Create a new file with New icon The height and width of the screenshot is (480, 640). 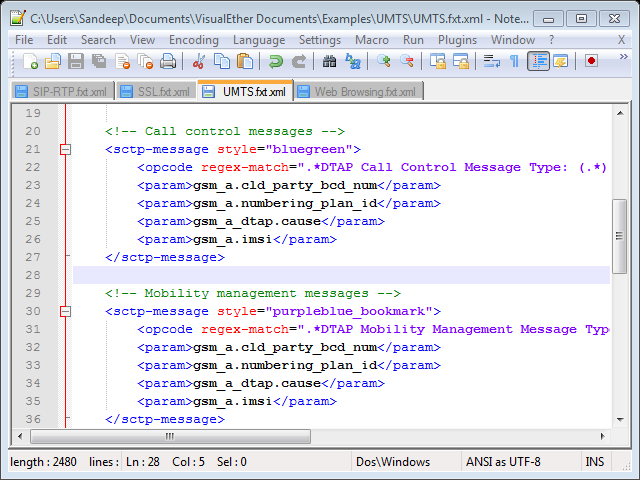point(30,61)
